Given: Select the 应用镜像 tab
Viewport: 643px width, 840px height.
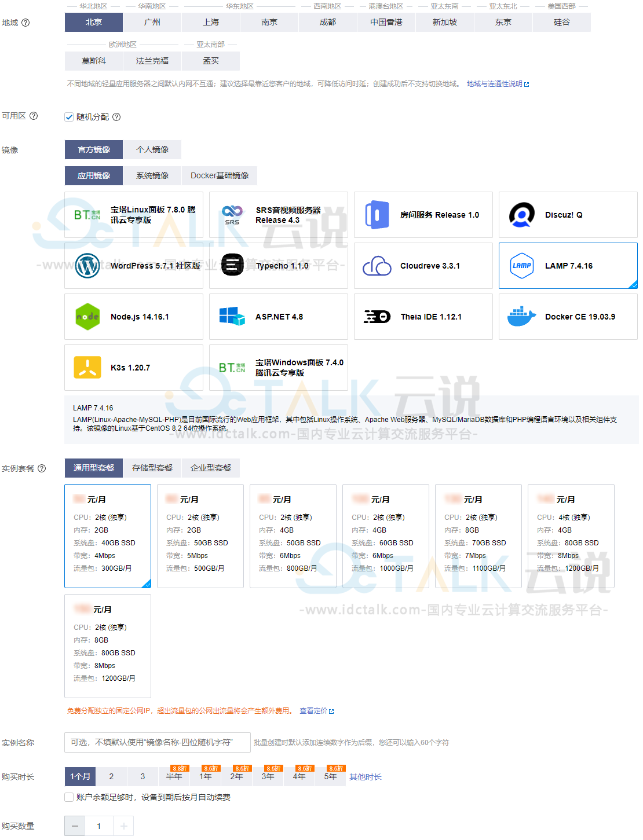Looking at the screenshot, I should [94, 175].
